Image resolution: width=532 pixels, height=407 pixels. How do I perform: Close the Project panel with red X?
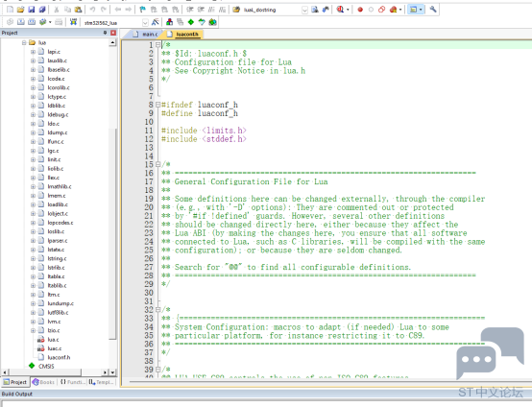113,33
